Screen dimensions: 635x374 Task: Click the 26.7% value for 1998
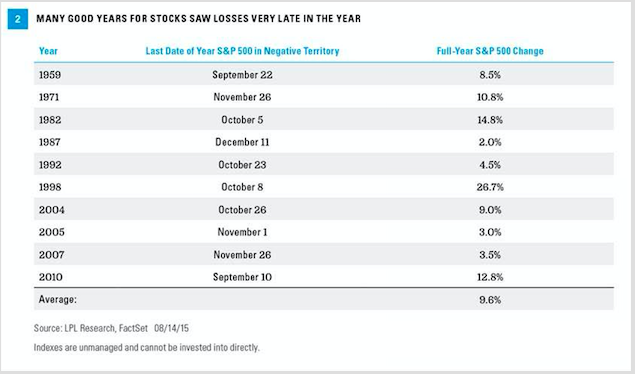pos(490,187)
